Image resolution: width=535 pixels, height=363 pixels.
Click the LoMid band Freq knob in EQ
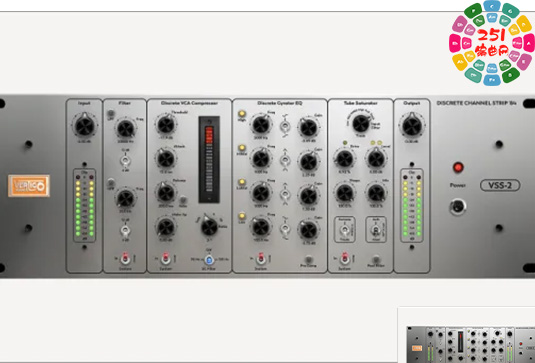pos(261,193)
